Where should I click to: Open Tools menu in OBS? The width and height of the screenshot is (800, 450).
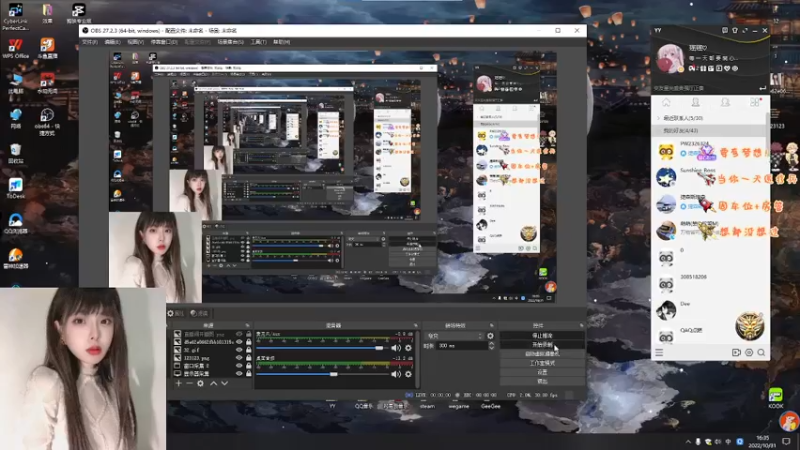[258, 42]
